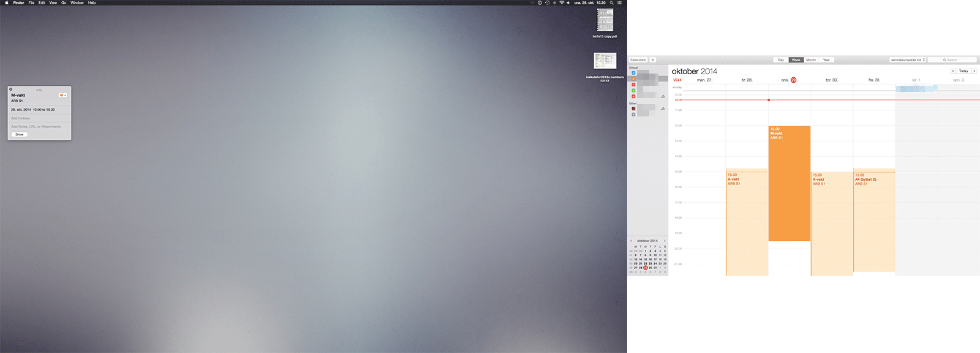Toggle the first red iCloud calendar checkbox

tap(633, 85)
